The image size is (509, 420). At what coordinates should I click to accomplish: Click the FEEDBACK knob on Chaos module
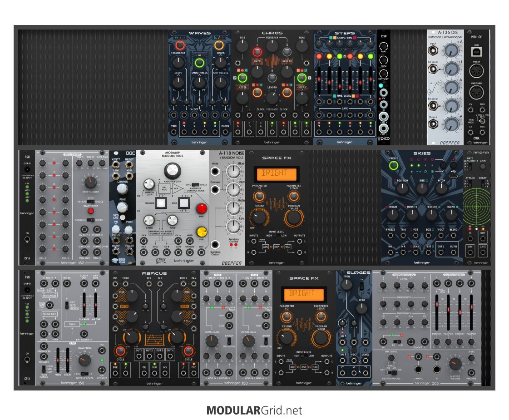pos(272,46)
